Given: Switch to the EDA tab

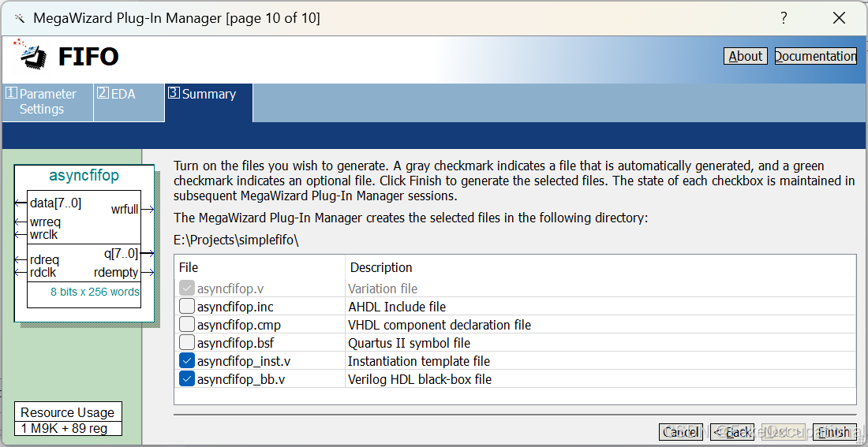Looking at the screenshot, I should point(129,102).
